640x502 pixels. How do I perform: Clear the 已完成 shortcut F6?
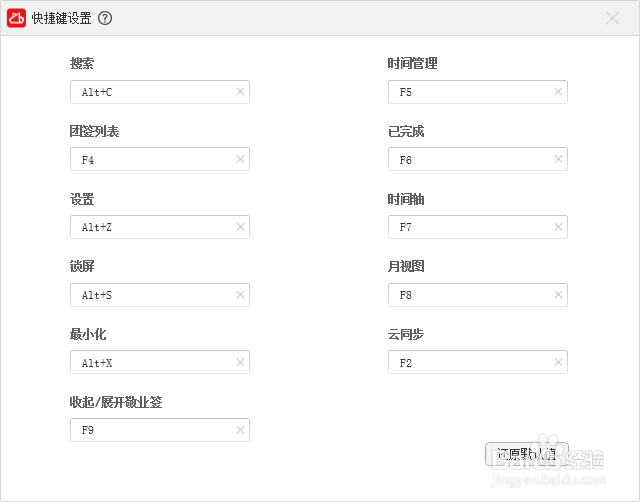[x=558, y=159]
